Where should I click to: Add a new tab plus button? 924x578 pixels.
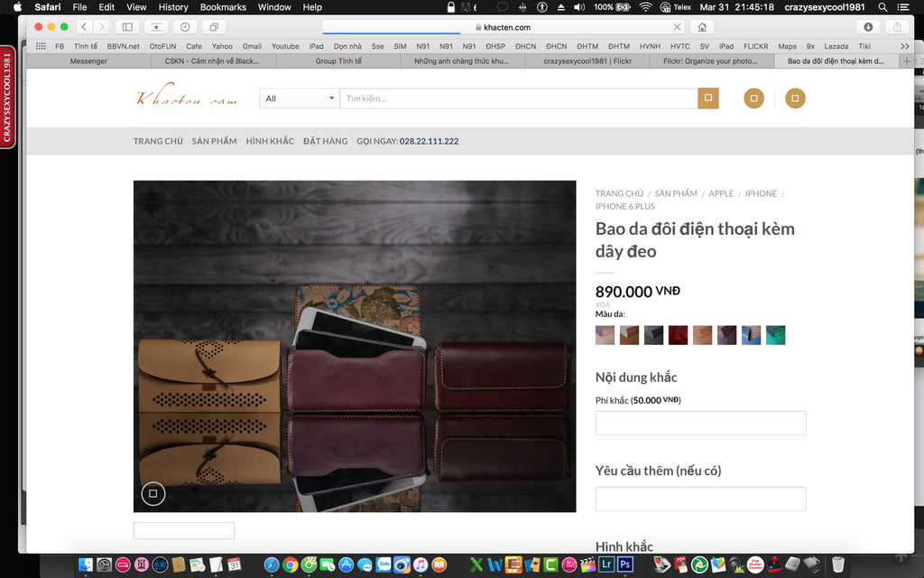click(906, 61)
